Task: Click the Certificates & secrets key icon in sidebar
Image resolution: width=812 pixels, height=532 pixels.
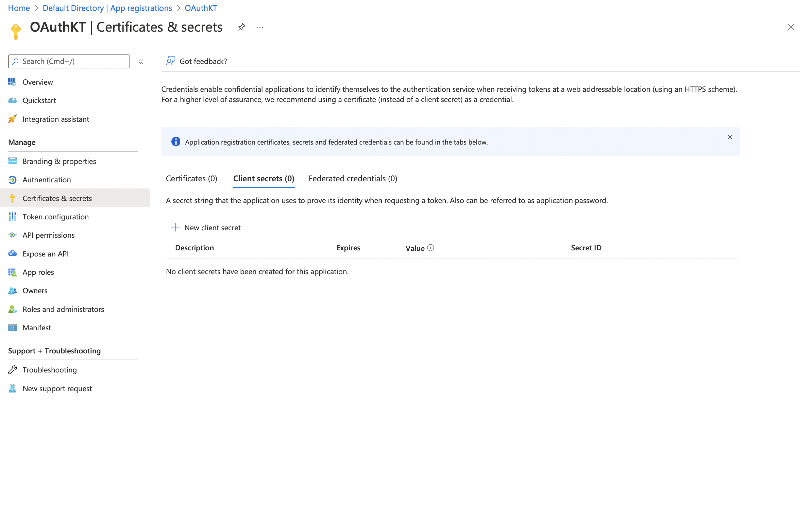Action: click(12, 198)
